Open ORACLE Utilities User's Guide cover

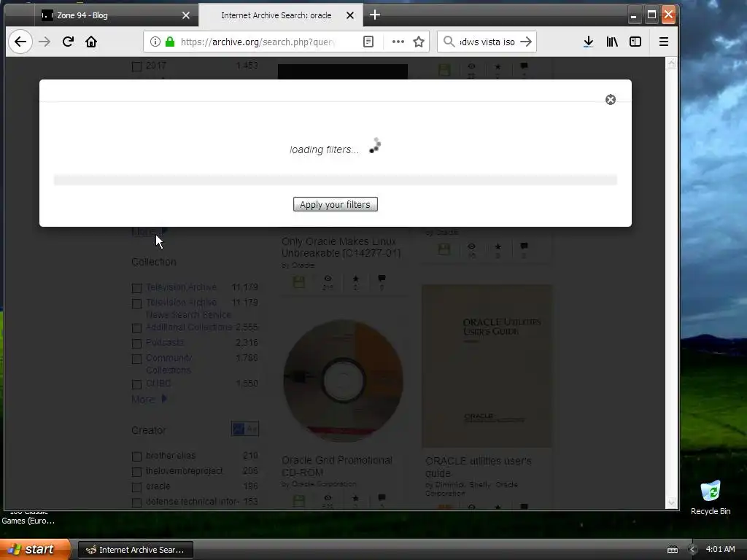[x=487, y=366]
